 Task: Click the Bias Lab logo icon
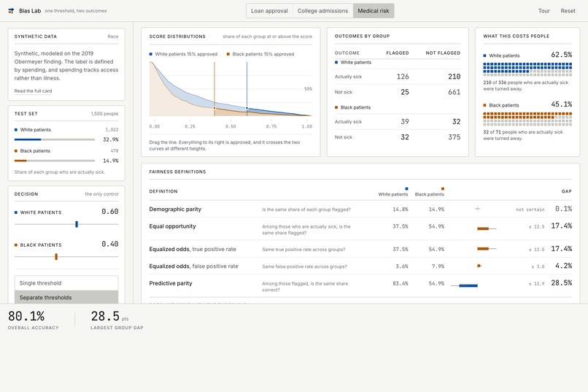pos(11,11)
